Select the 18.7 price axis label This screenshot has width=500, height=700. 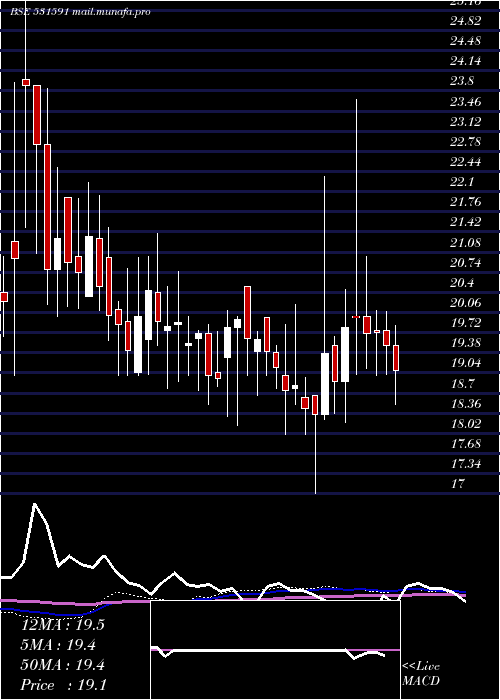[x=462, y=384]
